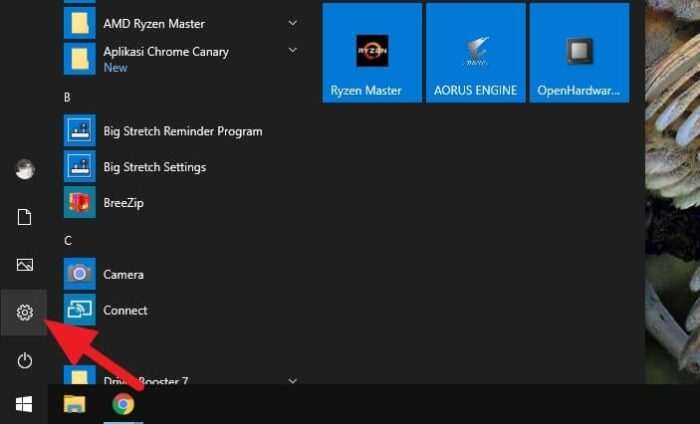Click the AMD Ryzen Master folder icon
This screenshot has width=700, height=424.
pyautogui.click(x=79, y=23)
